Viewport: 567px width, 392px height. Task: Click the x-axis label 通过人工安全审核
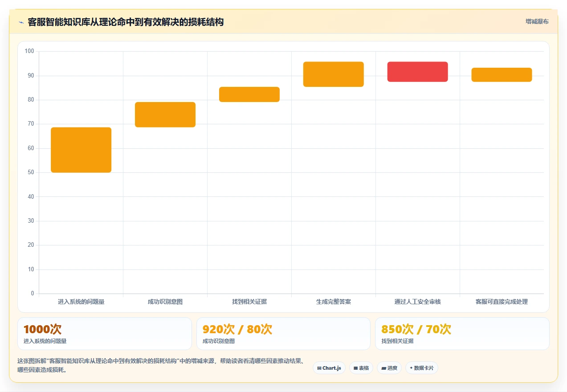(x=418, y=302)
